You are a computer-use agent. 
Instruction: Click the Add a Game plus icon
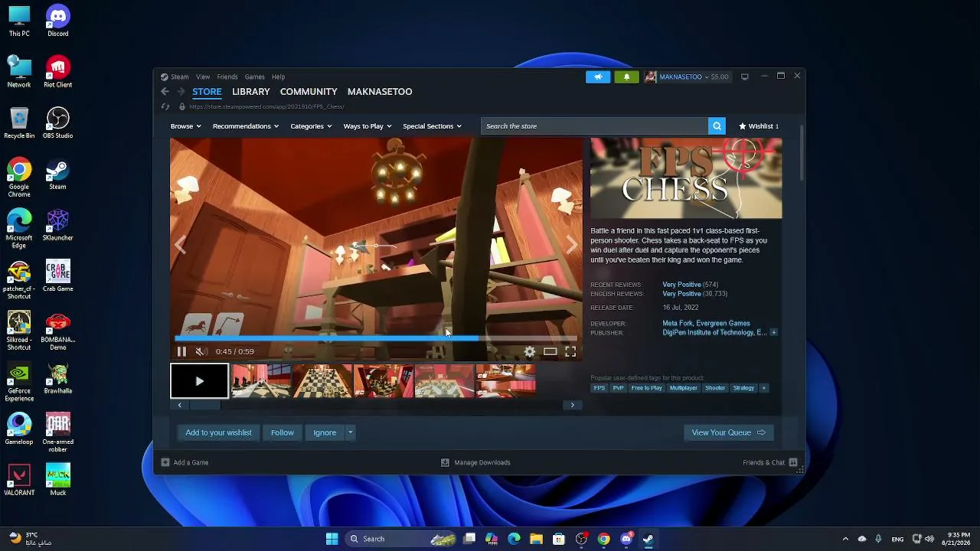pyautogui.click(x=165, y=462)
